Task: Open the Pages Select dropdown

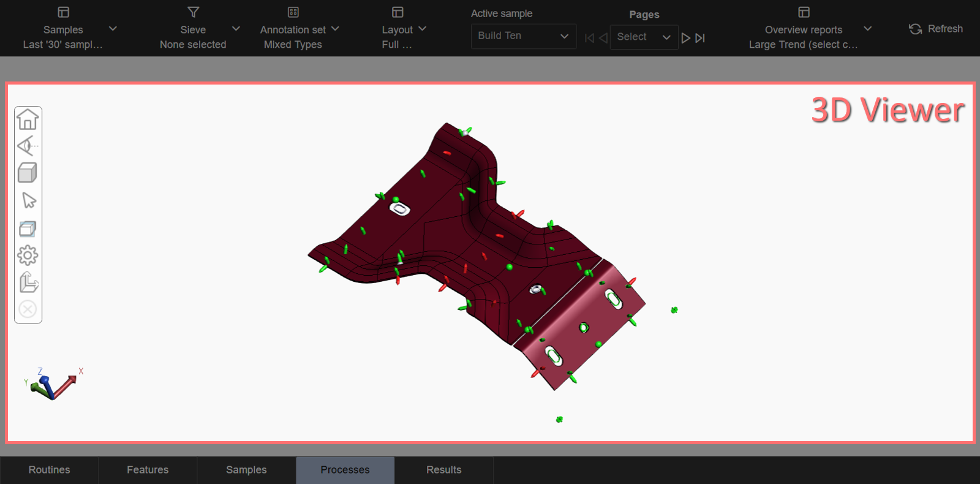Action: (x=643, y=37)
